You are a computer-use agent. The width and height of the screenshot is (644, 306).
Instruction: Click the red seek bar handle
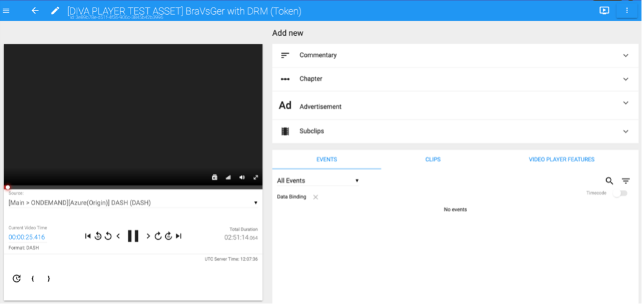[7, 187]
